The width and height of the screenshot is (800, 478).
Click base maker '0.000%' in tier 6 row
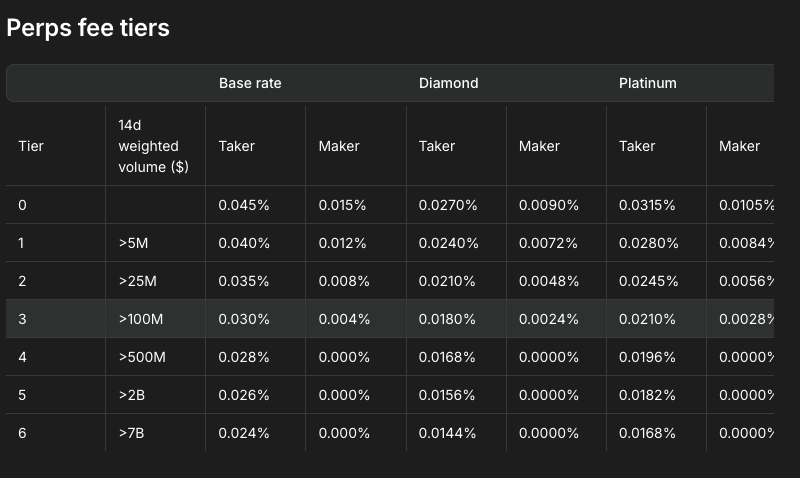(344, 433)
